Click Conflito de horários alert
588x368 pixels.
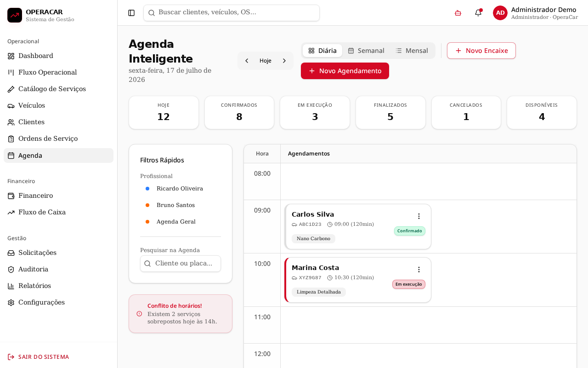pyautogui.click(x=181, y=314)
